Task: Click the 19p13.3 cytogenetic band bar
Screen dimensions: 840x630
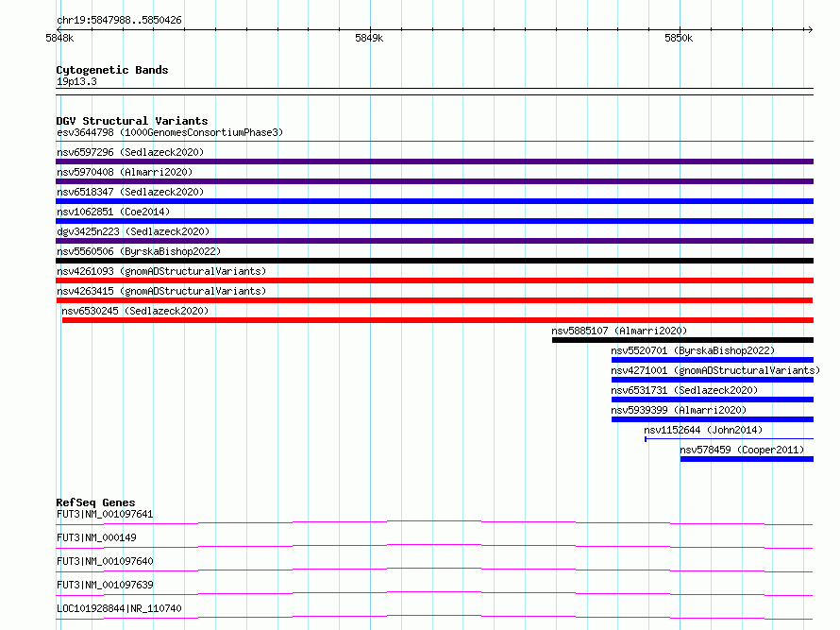Action: (x=434, y=92)
